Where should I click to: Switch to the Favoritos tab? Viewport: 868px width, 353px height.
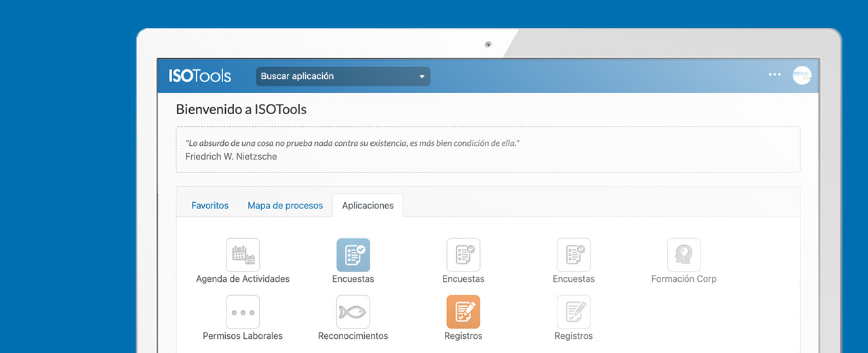coord(210,206)
